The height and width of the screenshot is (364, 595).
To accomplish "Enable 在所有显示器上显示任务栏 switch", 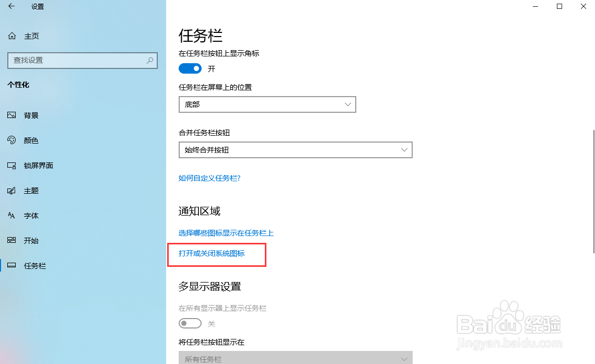I will click(190, 323).
